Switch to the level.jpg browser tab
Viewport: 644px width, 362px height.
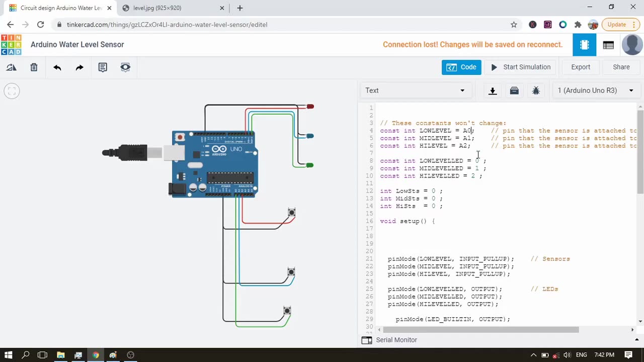pos(157,8)
